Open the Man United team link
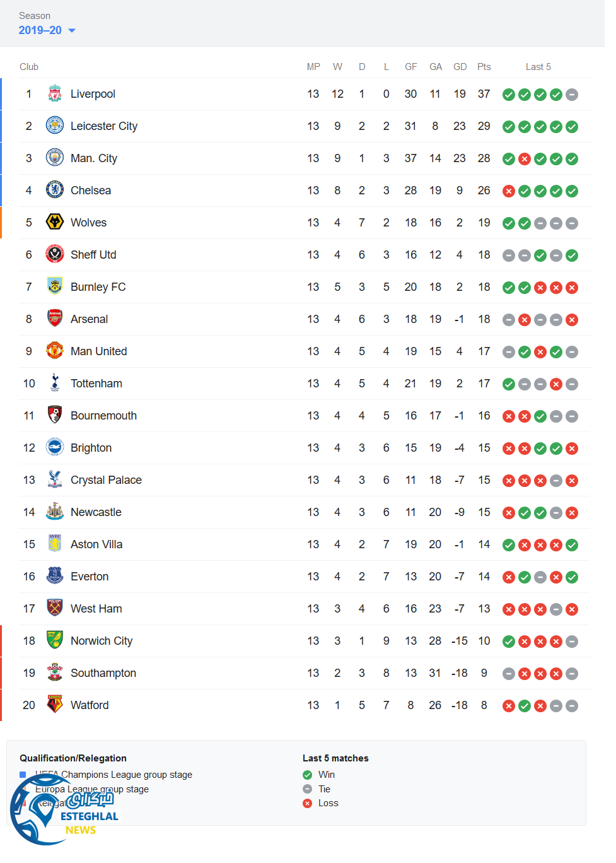616x863 pixels. point(98,351)
